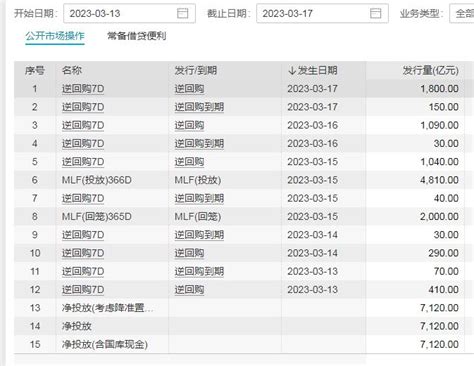The image size is (474, 366).
Task: Select the 70.00 amount cell
Action: (446, 271)
